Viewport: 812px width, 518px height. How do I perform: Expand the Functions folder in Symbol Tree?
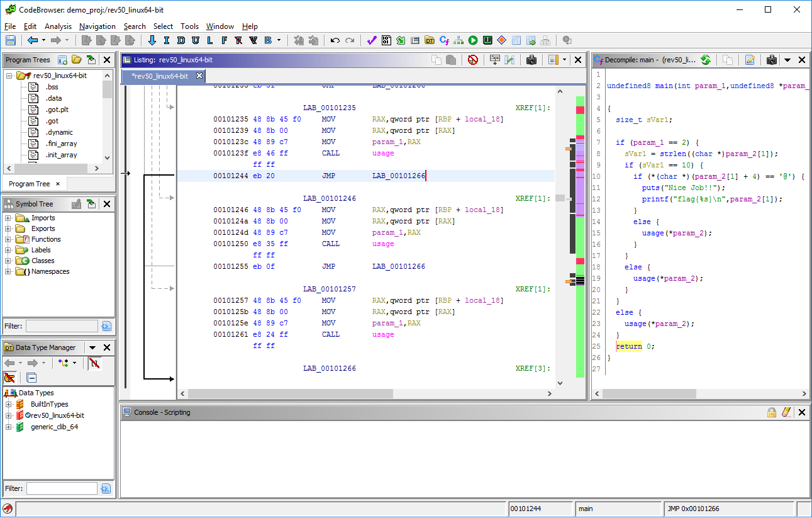point(8,239)
